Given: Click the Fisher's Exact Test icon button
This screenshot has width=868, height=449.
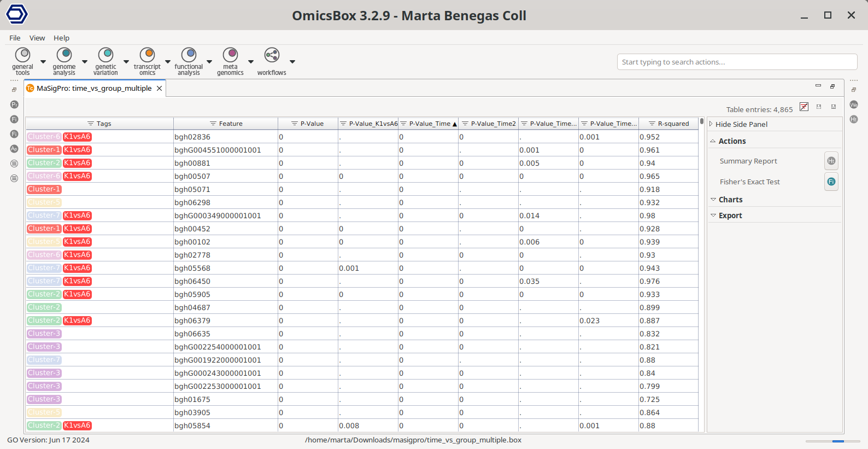Looking at the screenshot, I should click(831, 182).
